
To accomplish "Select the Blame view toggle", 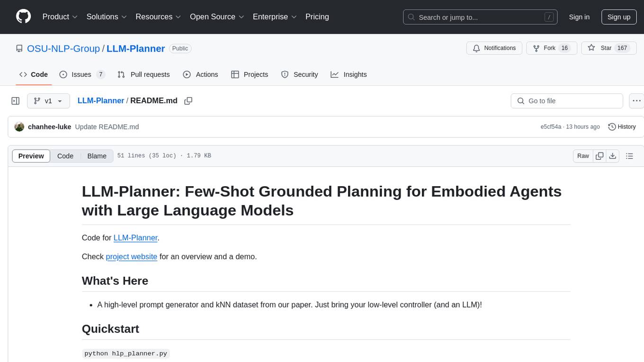I will 97,156.
